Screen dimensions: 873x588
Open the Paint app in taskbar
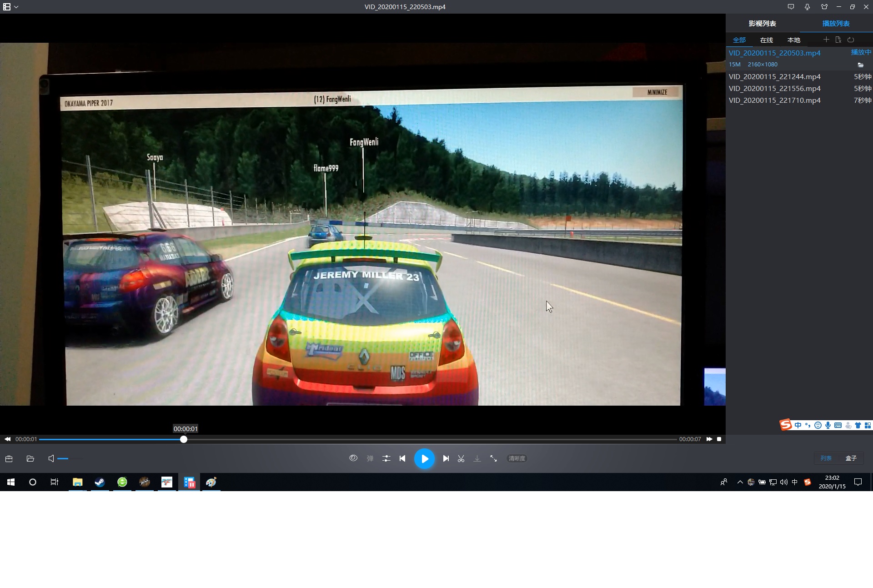click(211, 482)
